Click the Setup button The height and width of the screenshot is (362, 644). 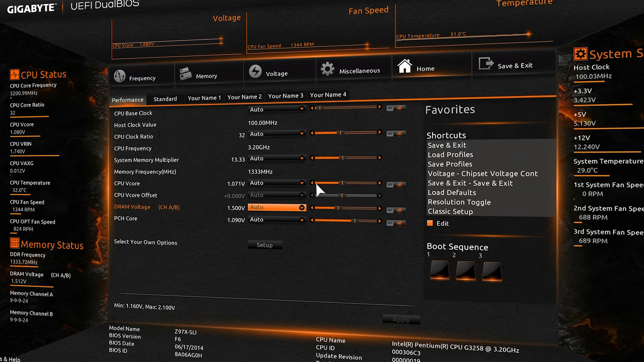264,245
